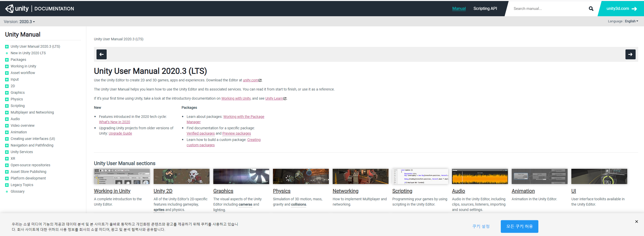Image resolution: width=644 pixels, height=236 pixels.
Task: Open New in Unity 2020 LTS sidebar item
Action: pos(28,53)
